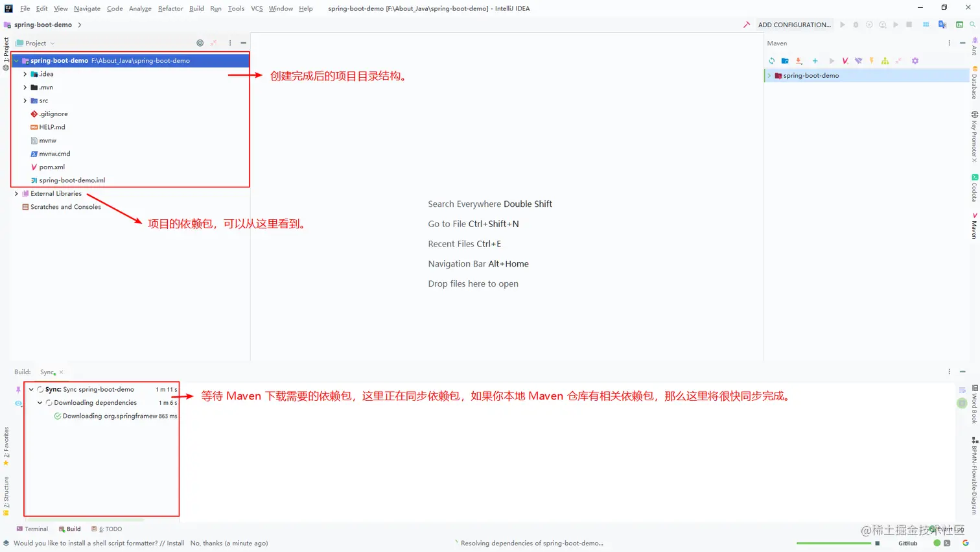
Task: Click the dependency resolving progress bar
Action: coord(834,544)
